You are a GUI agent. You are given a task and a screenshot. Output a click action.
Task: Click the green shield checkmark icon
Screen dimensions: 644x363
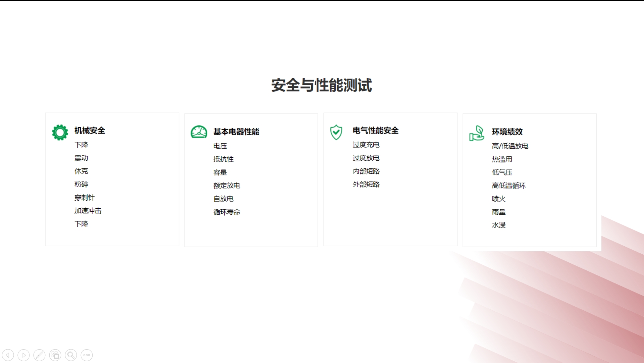coord(336,132)
